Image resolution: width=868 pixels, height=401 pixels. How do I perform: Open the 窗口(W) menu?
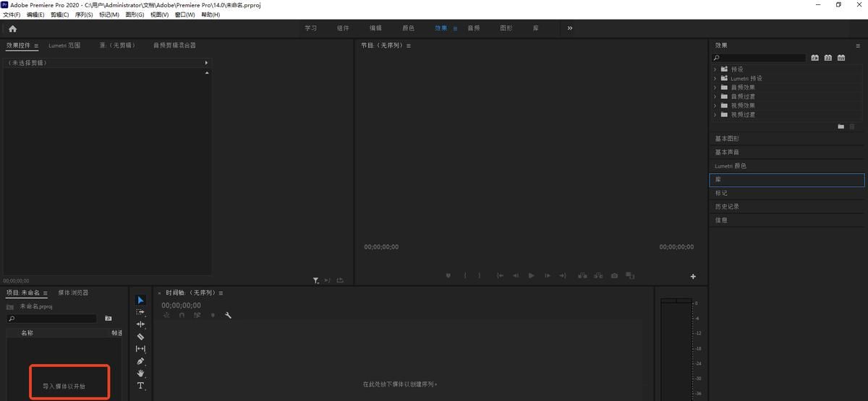click(185, 14)
